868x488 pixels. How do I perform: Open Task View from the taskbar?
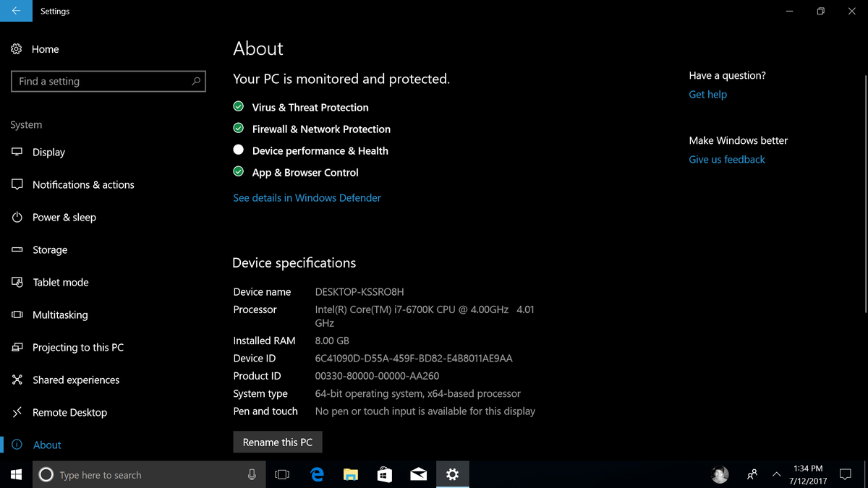tap(282, 474)
